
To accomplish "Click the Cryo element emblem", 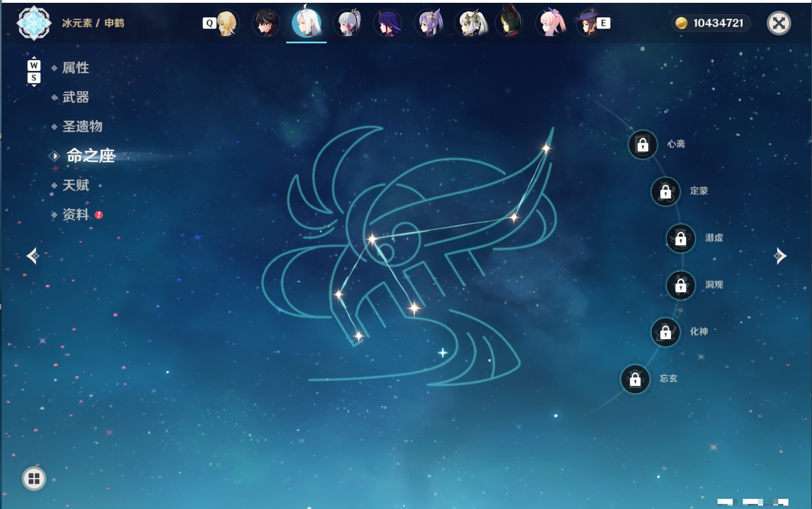I will [34, 23].
